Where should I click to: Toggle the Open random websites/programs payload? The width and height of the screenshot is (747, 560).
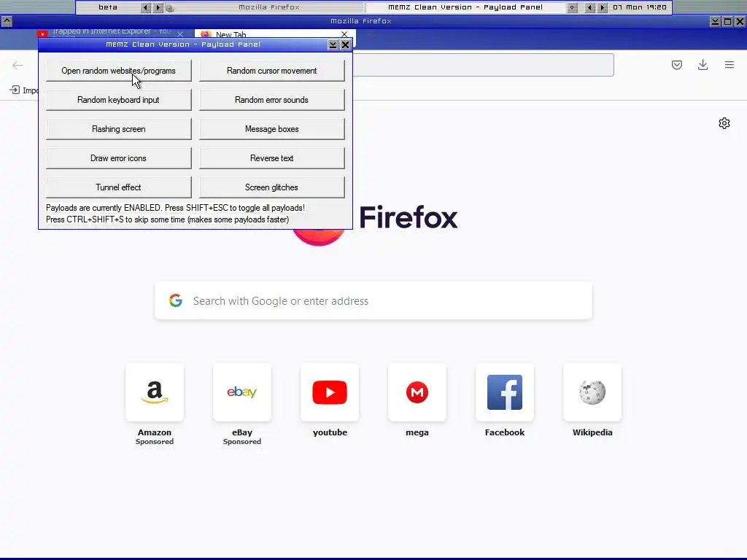tap(119, 71)
